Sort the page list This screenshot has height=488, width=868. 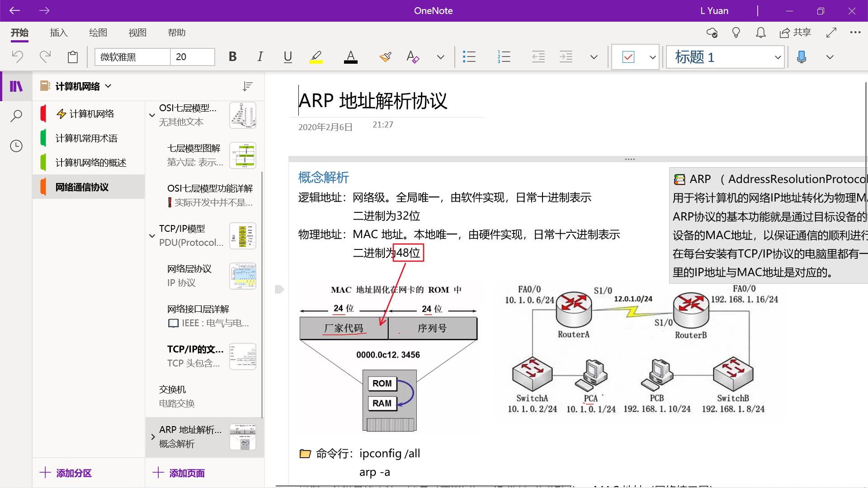tap(247, 86)
